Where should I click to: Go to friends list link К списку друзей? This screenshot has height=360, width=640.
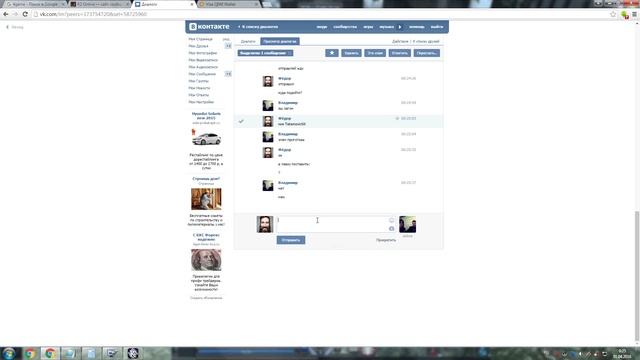click(426, 41)
